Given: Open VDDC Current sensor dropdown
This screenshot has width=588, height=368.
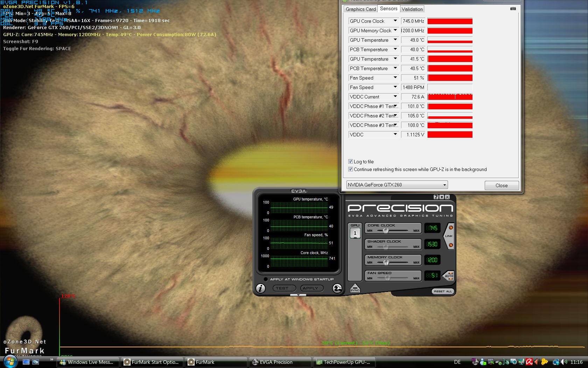Looking at the screenshot, I should [x=395, y=96].
